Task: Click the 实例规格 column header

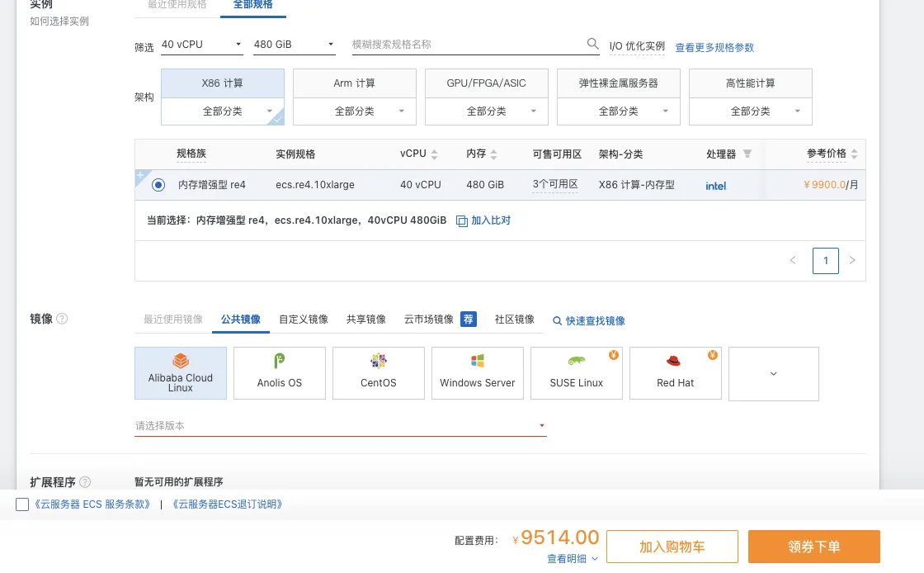Action: click(295, 154)
